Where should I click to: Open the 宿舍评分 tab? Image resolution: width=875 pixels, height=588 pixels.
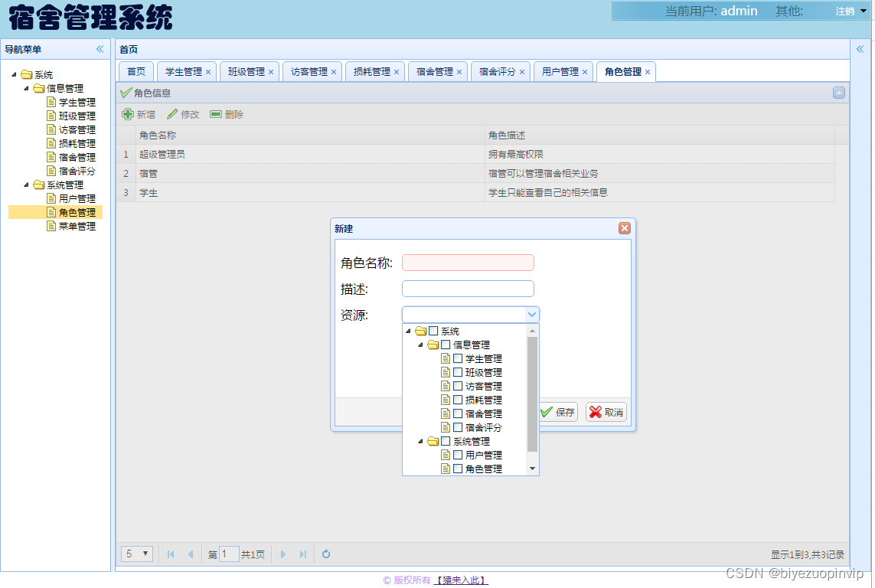(x=495, y=70)
